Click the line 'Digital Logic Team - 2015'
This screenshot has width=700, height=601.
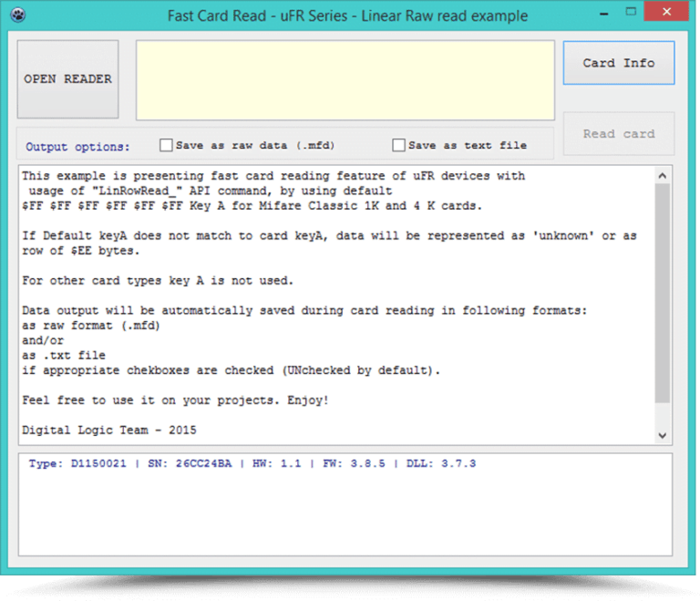click(109, 430)
